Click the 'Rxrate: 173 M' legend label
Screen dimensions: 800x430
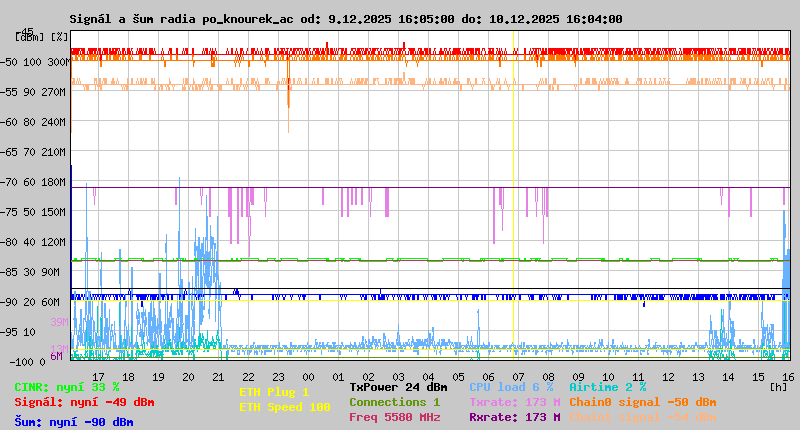(x=515, y=417)
